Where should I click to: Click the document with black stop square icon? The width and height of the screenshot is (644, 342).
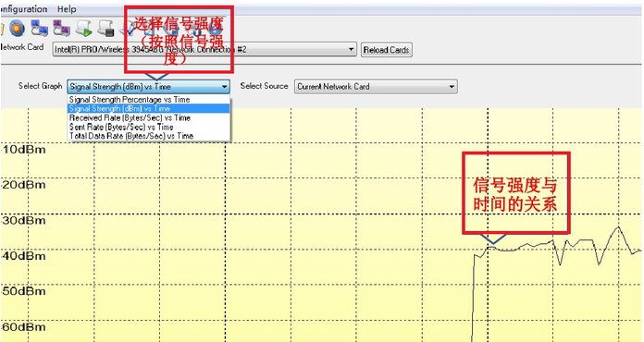[106, 29]
